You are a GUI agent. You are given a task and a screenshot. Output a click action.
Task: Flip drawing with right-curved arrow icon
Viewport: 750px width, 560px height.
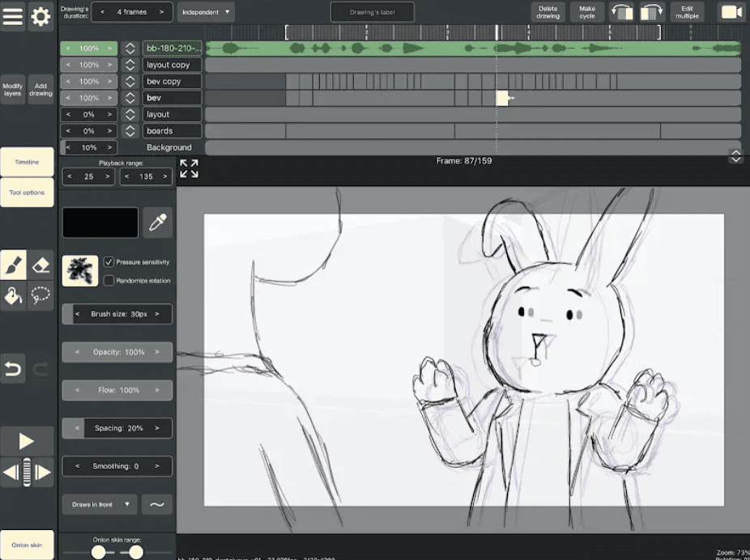(x=652, y=12)
